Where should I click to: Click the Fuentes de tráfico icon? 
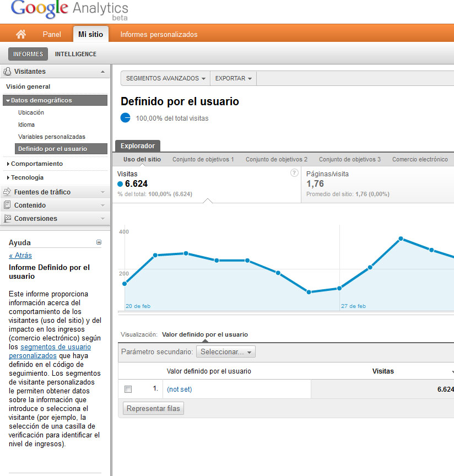coord(7,192)
